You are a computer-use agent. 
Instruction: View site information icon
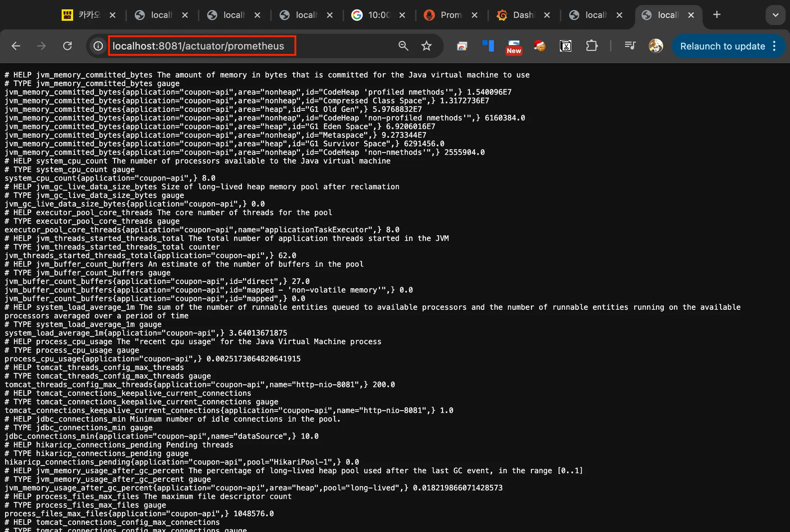pyautogui.click(x=98, y=46)
